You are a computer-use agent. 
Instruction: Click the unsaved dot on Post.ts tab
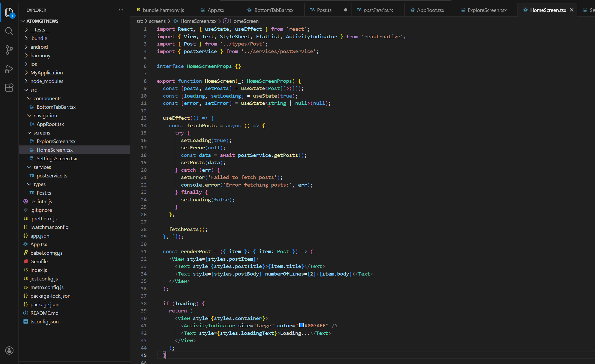346,10
